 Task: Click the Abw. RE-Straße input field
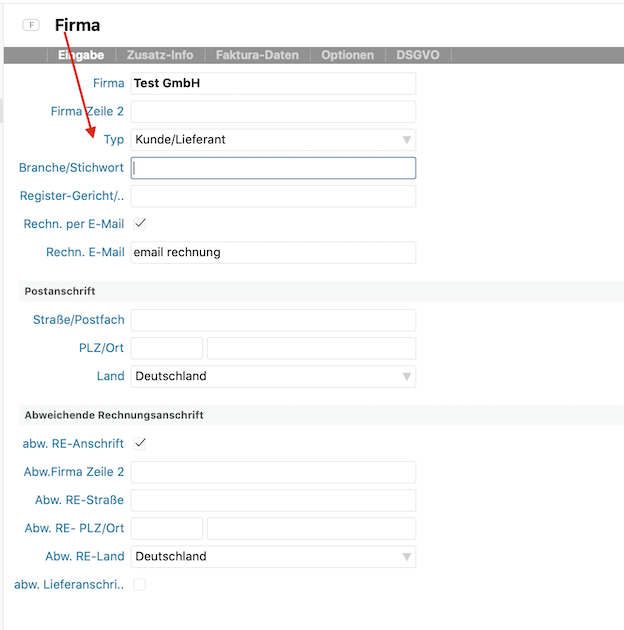click(273, 500)
